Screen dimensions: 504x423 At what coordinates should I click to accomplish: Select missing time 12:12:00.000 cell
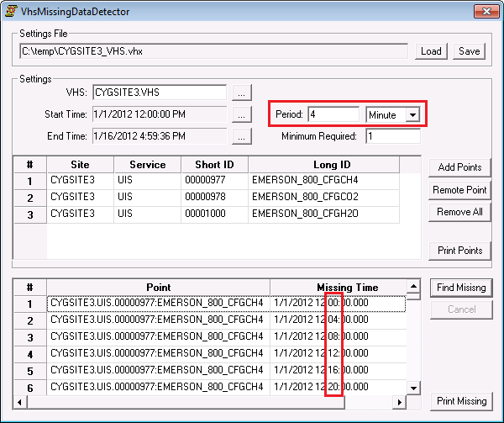point(338,353)
